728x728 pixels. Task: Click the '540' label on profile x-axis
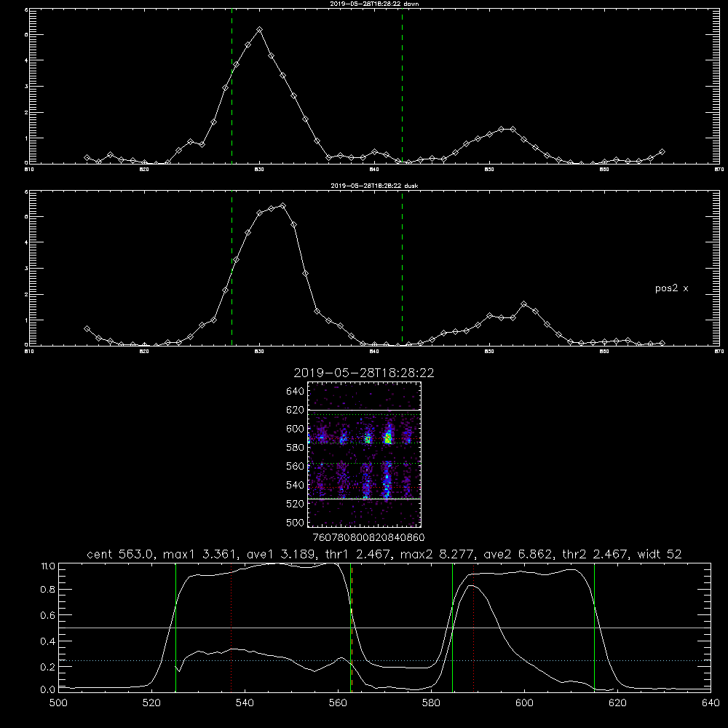[x=245, y=703]
